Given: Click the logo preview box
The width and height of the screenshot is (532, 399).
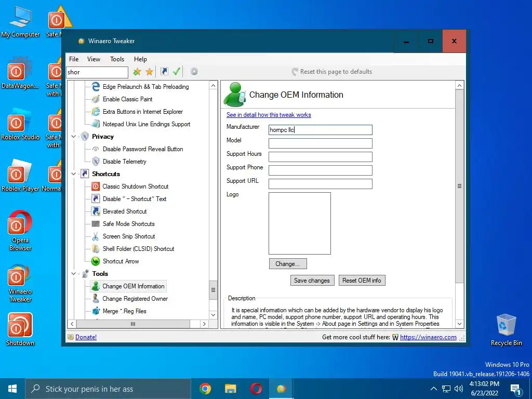Looking at the screenshot, I should pyautogui.click(x=300, y=223).
